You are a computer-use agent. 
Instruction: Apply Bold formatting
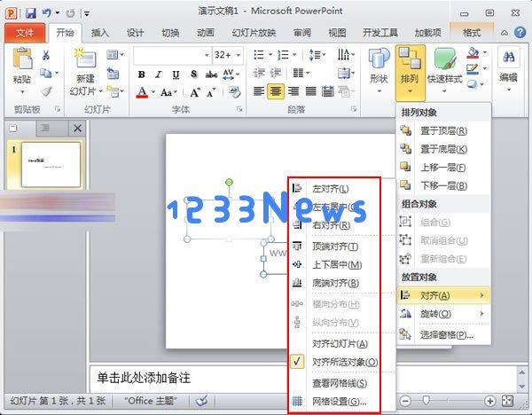click(142, 74)
